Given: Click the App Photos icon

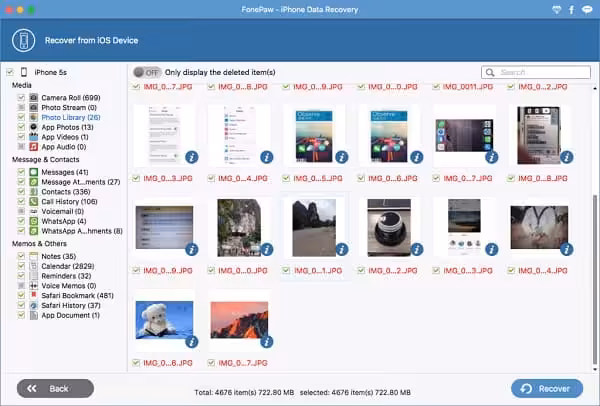Looking at the screenshot, I should point(34,127).
